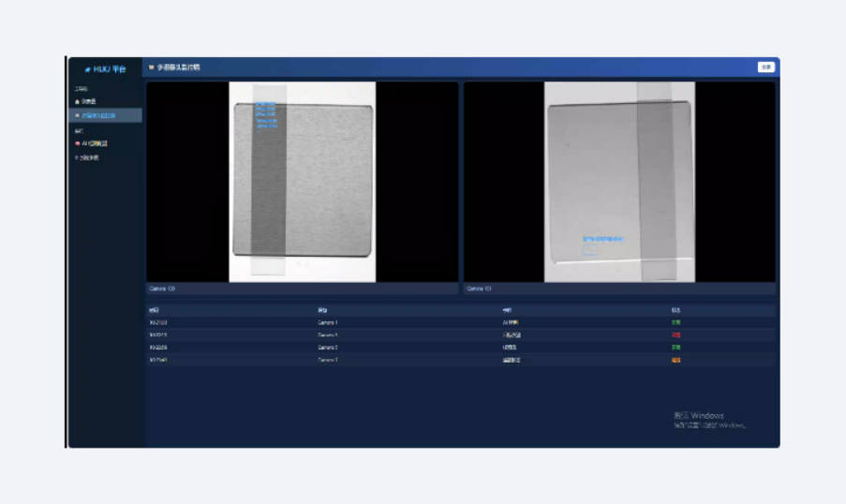The width and height of the screenshot is (846, 504).
Task: Open the left camera feed image
Action: pos(302,181)
